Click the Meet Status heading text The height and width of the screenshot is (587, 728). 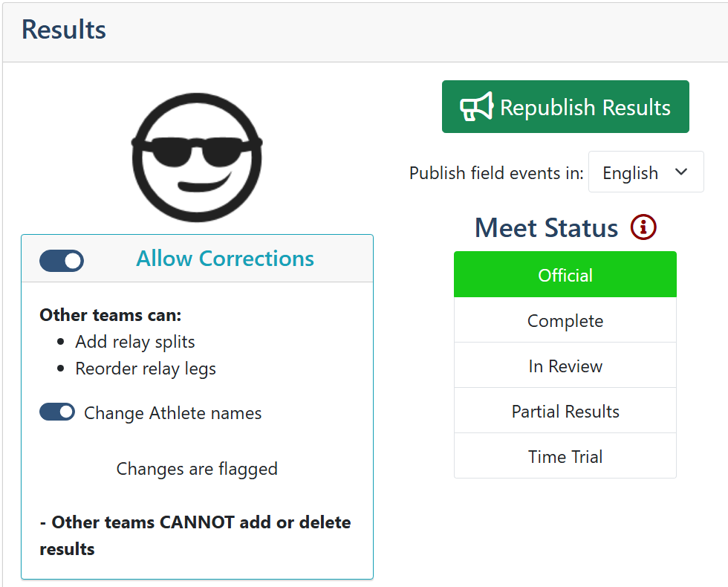tap(547, 227)
